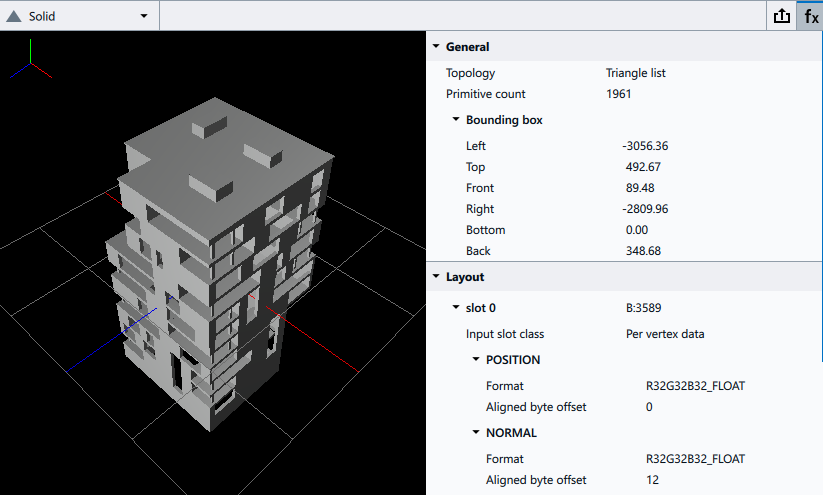
Task: Select the Triangle list topology value
Action: coord(635,73)
